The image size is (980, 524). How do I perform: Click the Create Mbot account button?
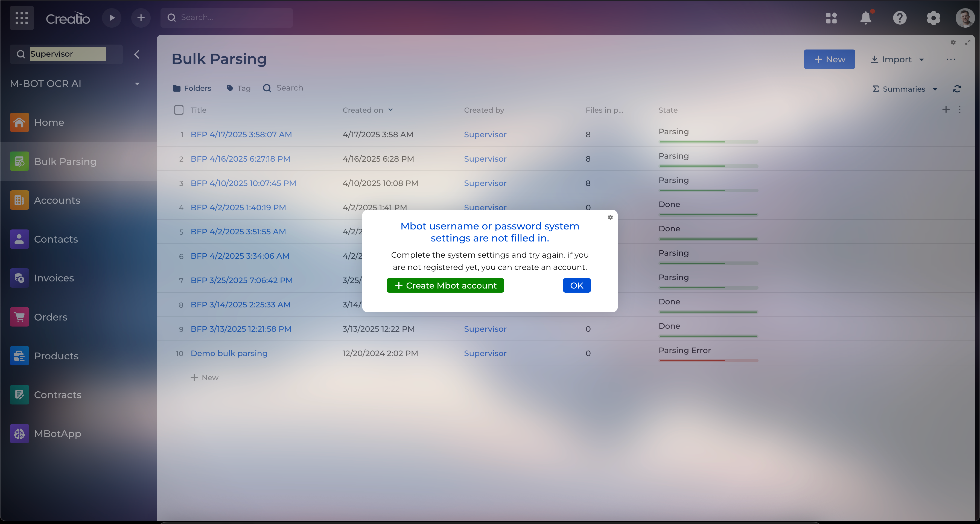[445, 286]
